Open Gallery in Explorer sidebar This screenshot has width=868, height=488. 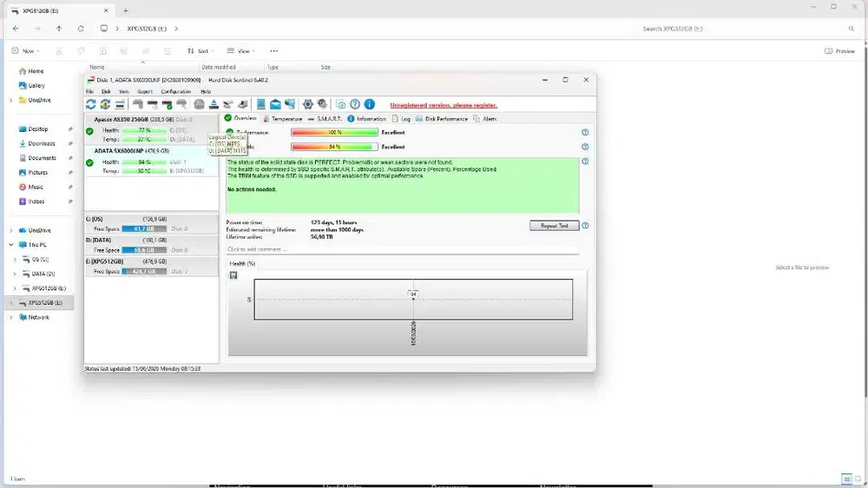point(36,86)
